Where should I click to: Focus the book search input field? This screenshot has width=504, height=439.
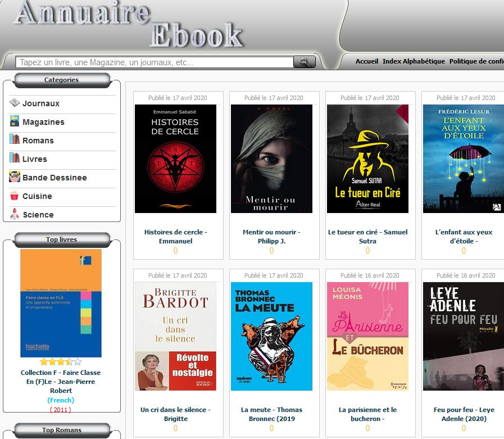click(x=155, y=62)
